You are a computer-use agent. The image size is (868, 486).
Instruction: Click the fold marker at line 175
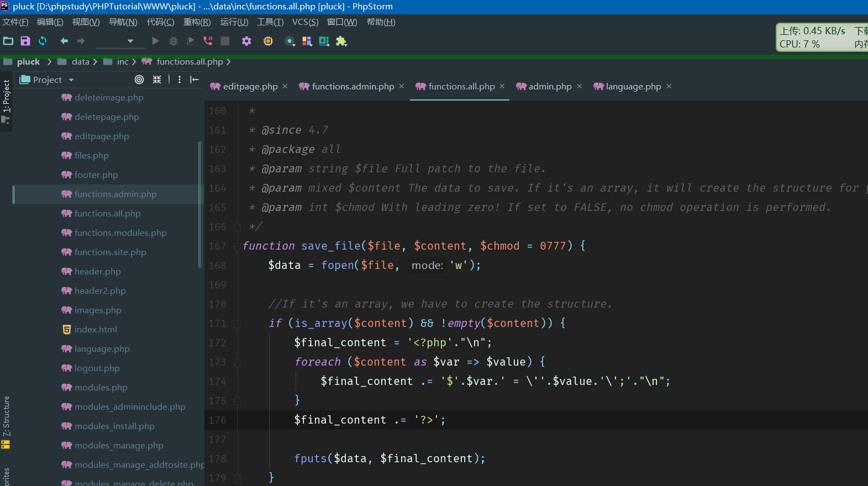pyautogui.click(x=237, y=401)
